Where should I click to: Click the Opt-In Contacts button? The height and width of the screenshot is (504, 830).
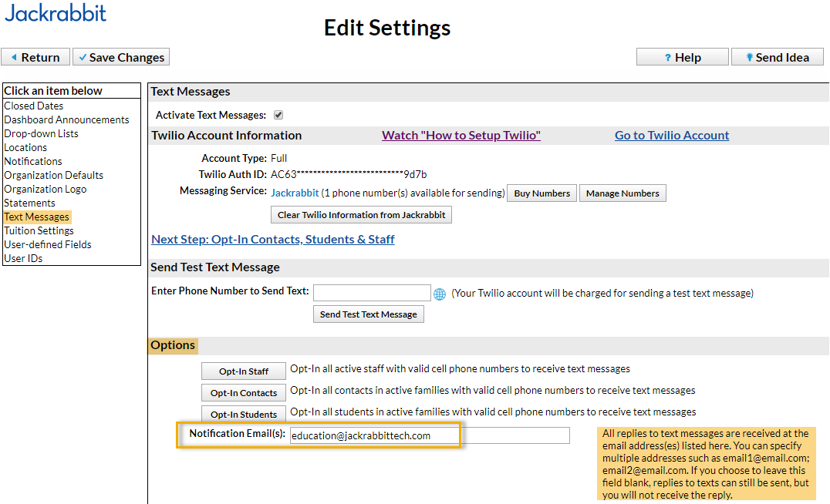pyautogui.click(x=244, y=393)
